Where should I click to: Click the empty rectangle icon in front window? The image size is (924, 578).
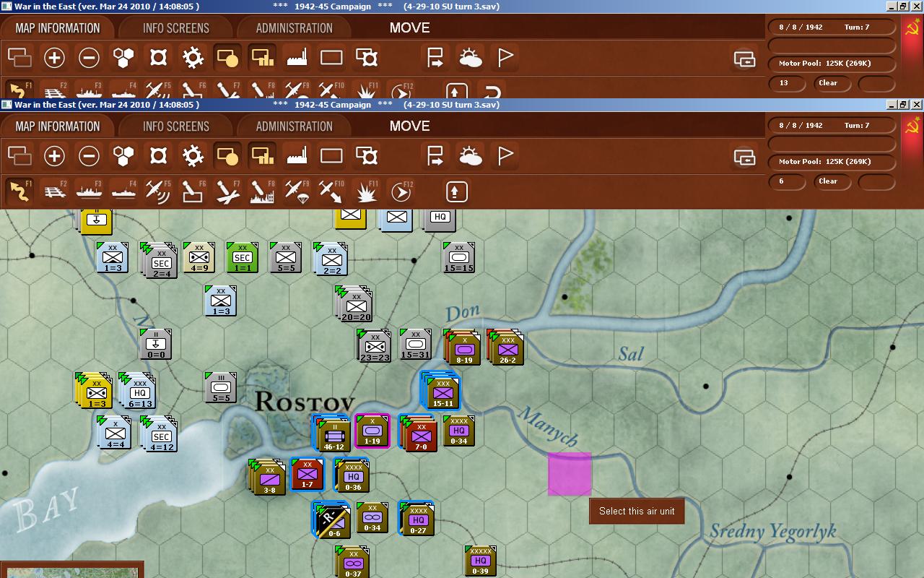pyautogui.click(x=331, y=156)
